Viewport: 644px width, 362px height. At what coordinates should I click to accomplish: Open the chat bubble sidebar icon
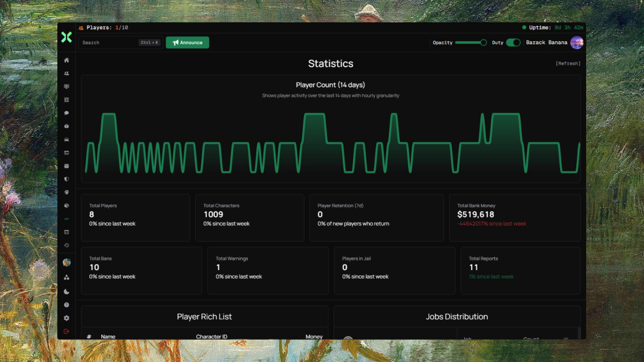(66, 113)
